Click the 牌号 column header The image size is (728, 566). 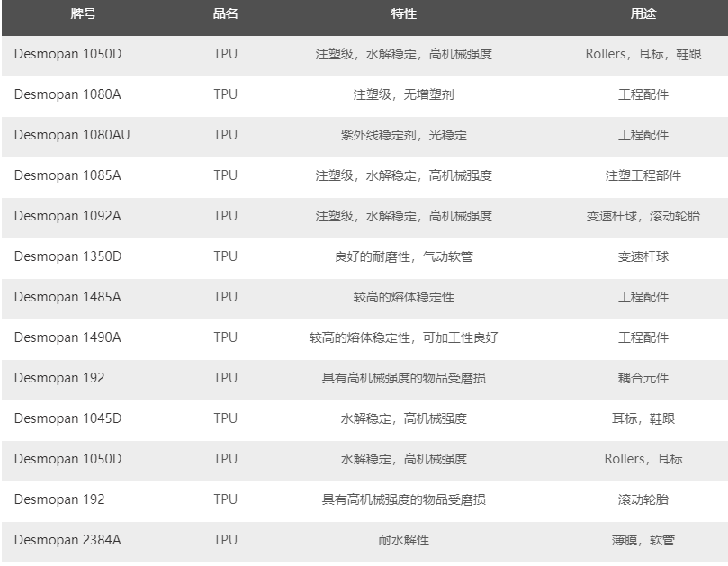click(84, 14)
